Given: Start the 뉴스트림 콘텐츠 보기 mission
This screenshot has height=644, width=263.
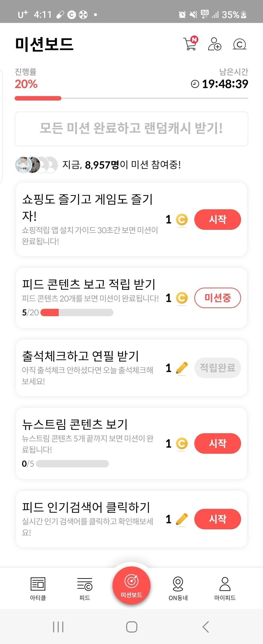Looking at the screenshot, I should click(217, 443).
